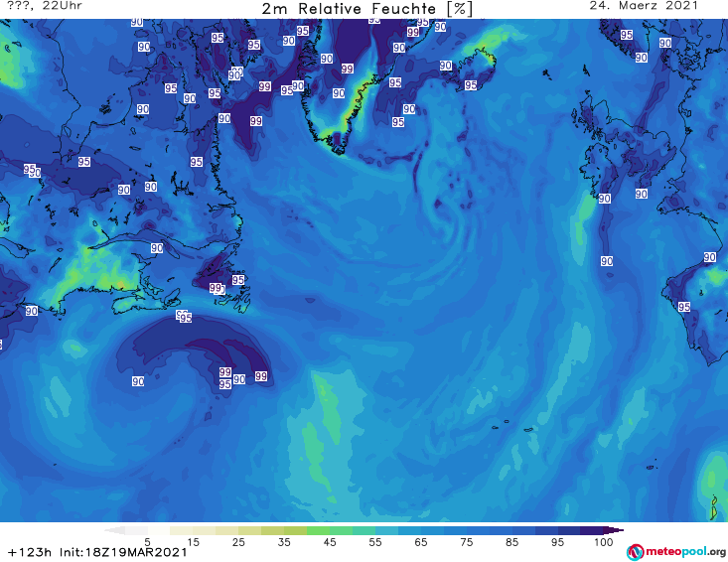The width and height of the screenshot is (728, 562).
Task: Click the 95 contour label on Iceland
Action: click(x=471, y=85)
